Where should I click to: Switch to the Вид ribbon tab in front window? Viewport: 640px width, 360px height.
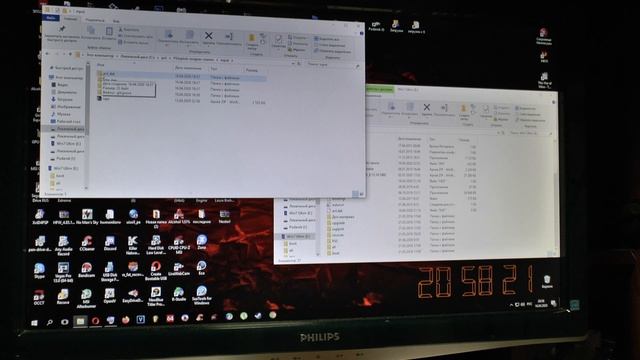(116, 21)
